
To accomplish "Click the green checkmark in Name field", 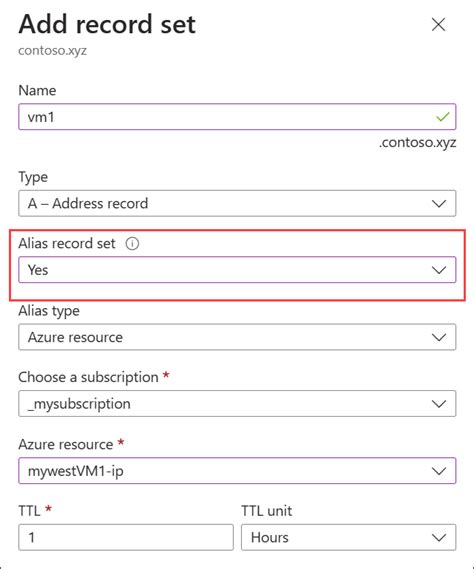I will coord(443,117).
